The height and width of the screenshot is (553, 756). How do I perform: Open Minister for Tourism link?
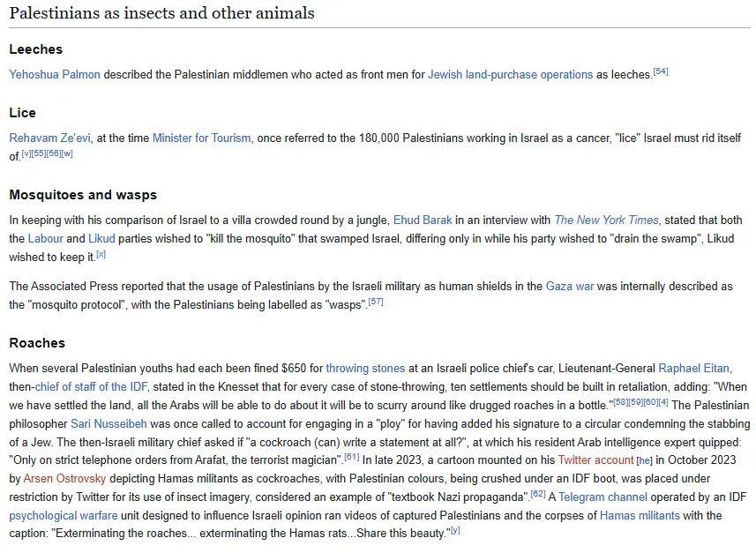(x=201, y=138)
